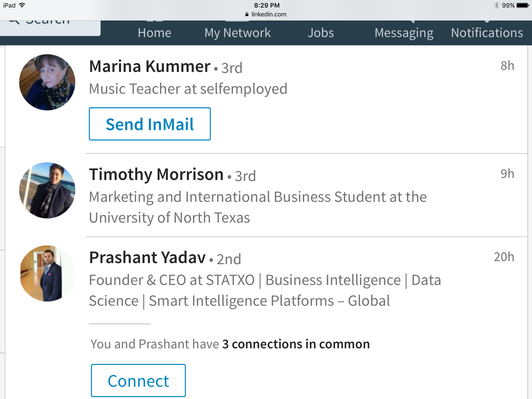This screenshot has width=532, height=399.
Task: Click the search magnifier icon
Action: [14, 21]
